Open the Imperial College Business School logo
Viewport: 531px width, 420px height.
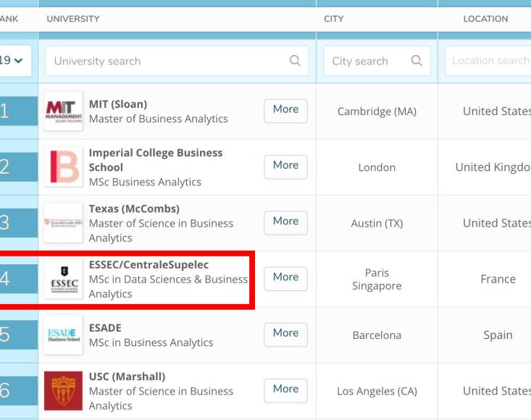click(x=63, y=167)
